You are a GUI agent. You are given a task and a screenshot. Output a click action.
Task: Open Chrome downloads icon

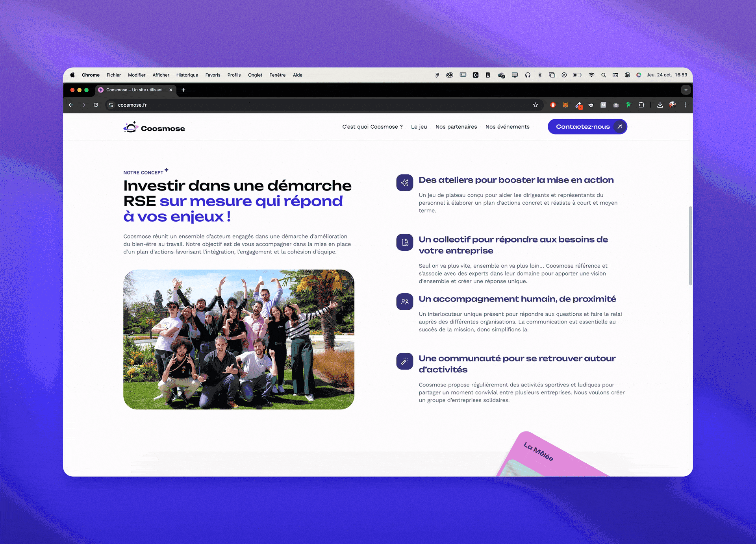[660, 105]
